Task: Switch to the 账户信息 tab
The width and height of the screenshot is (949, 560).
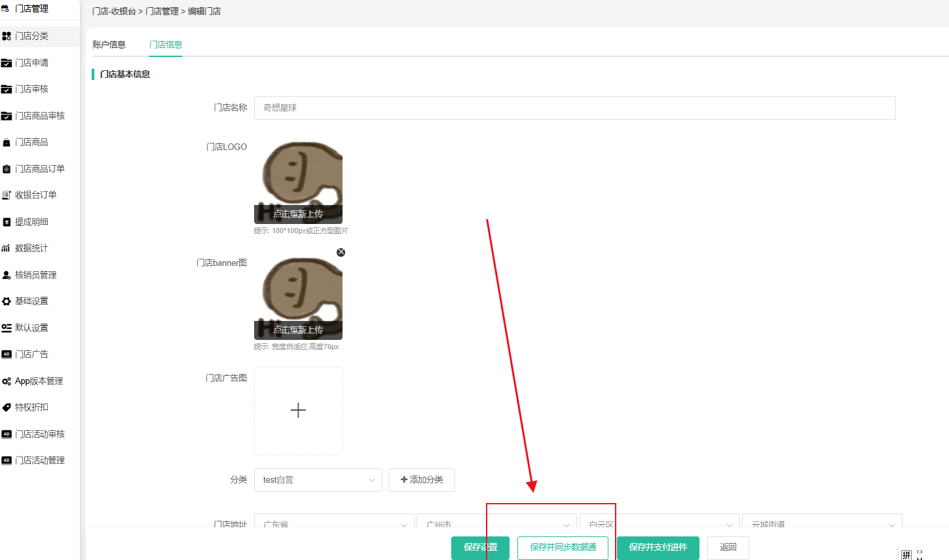Action: point(109,45)
